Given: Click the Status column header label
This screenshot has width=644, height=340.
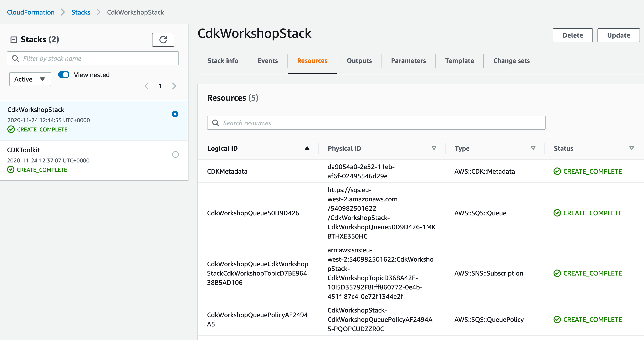Looking at the screenshot, I should point(563,148).
